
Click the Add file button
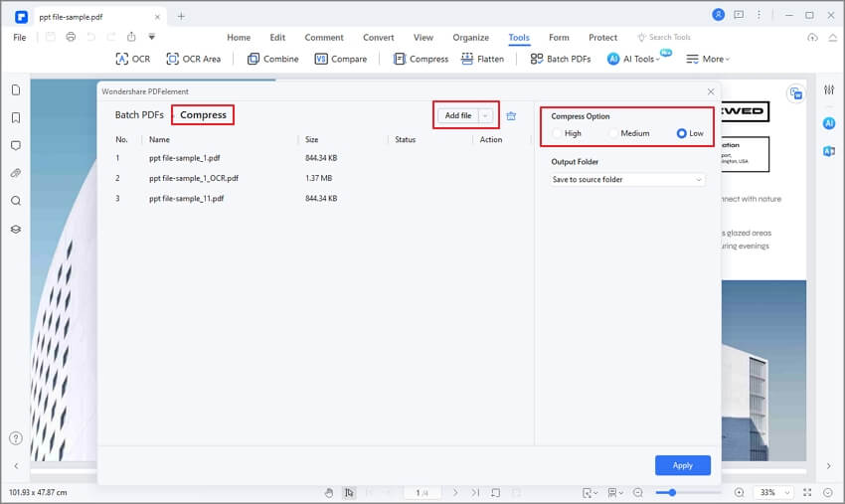click(x=457, y=115)
